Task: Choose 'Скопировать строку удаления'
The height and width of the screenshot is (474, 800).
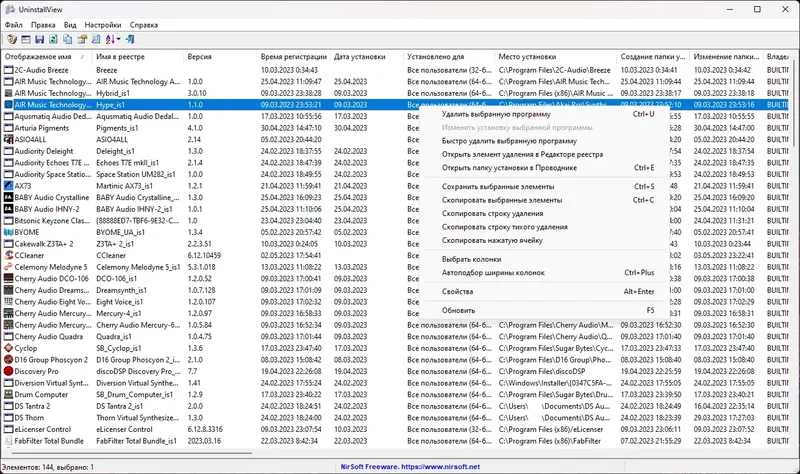Action: [x=544, y=213]
